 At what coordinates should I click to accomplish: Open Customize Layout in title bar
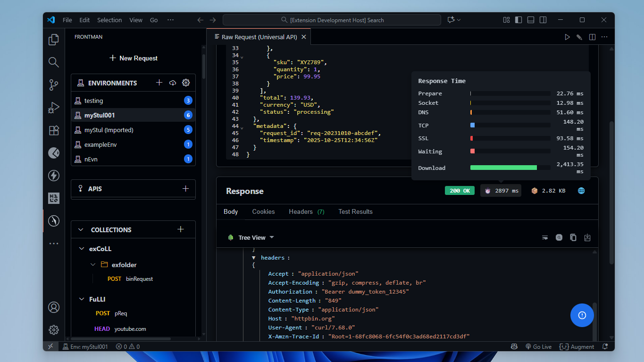click(x=506, y=20)
